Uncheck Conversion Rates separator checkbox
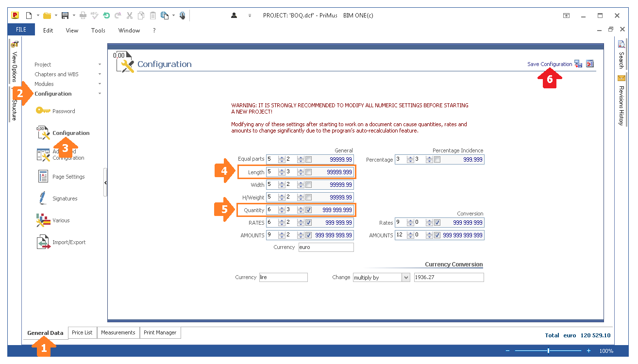 coord(437,222)
